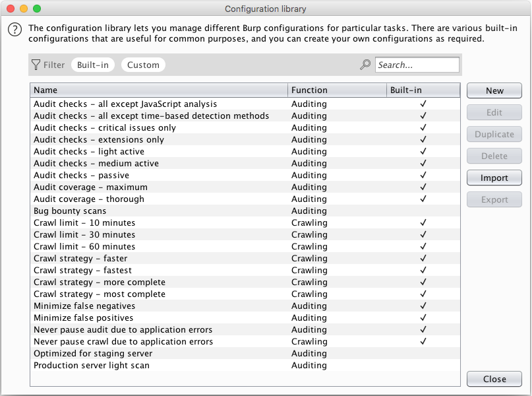
Task: Select 'Audit coverage – thorough' row
Action: [x=245, y=199]
